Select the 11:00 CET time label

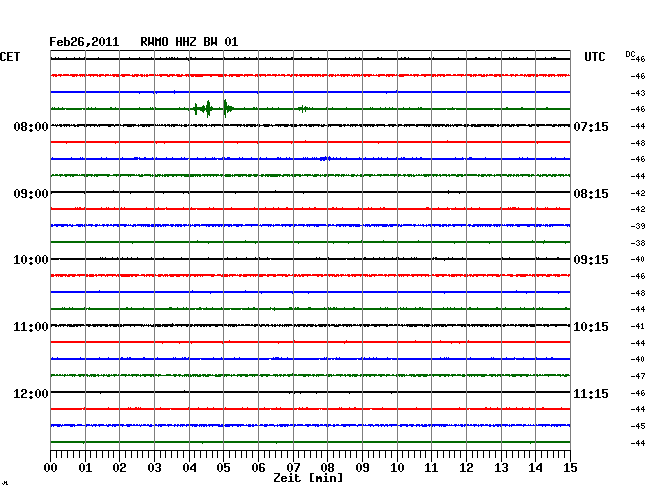click(x=31, y=327)
